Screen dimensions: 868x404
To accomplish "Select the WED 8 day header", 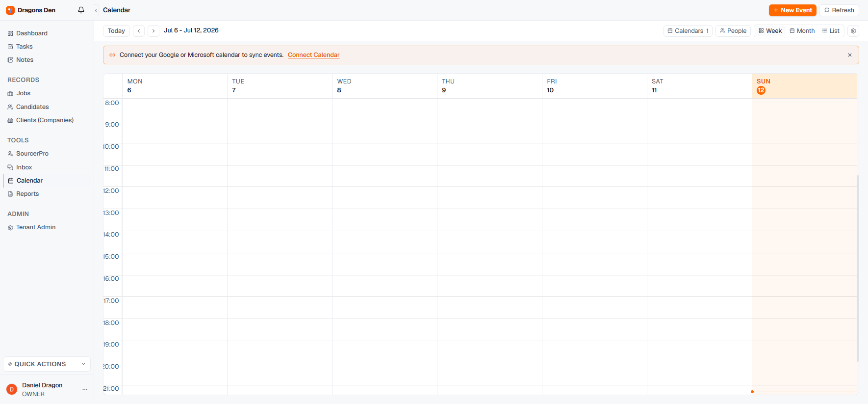I will tap(384, 86).
